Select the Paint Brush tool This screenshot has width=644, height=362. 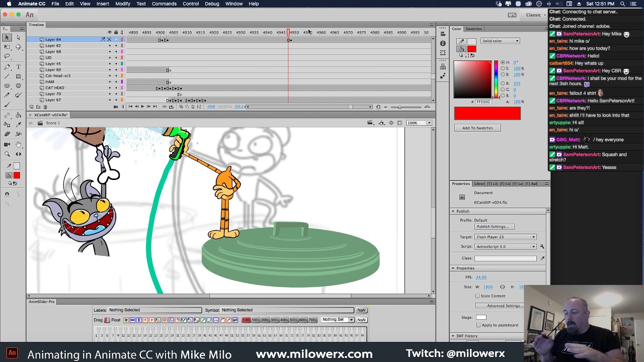point(18,95)
